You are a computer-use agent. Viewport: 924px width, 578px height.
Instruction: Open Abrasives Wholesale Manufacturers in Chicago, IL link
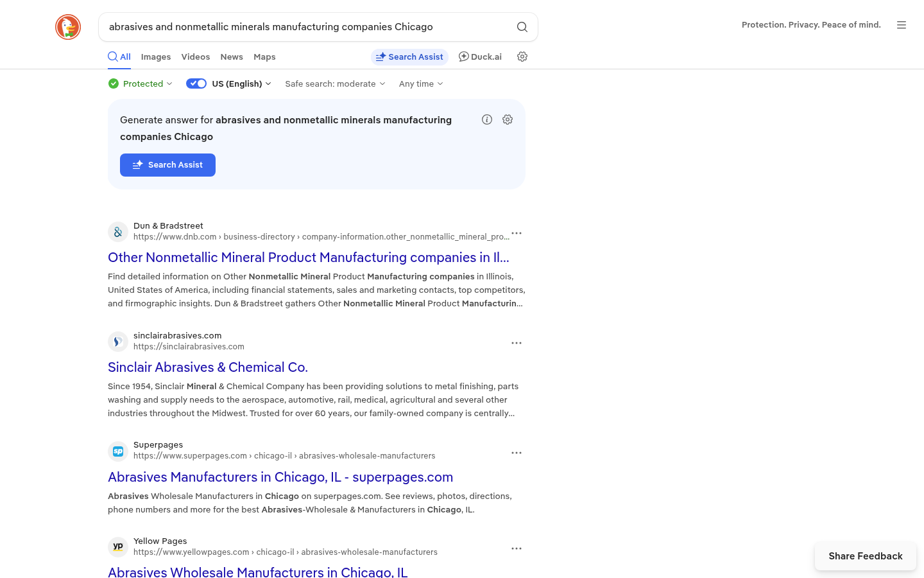(258, 572)
